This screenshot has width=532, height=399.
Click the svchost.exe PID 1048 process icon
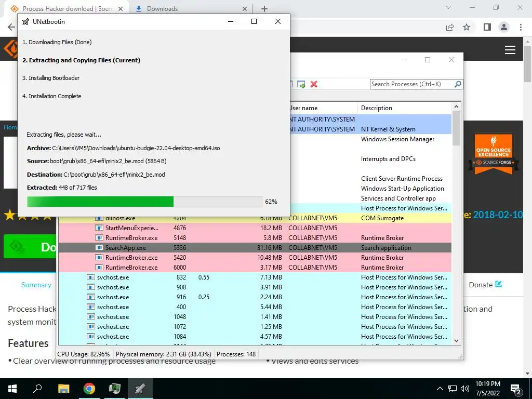coord(90,316)
